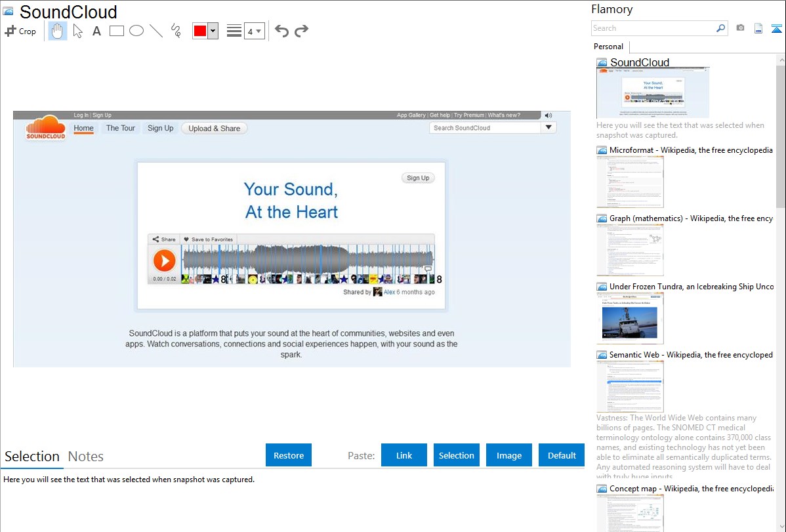
Task: Open the SoundCloud search dropdown arrow
Action: (549, 128)
